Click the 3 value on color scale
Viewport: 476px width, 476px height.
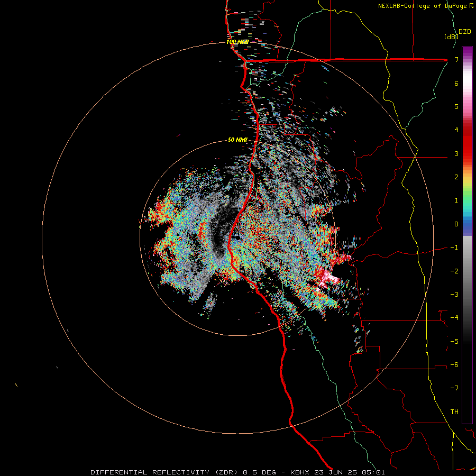456,153
